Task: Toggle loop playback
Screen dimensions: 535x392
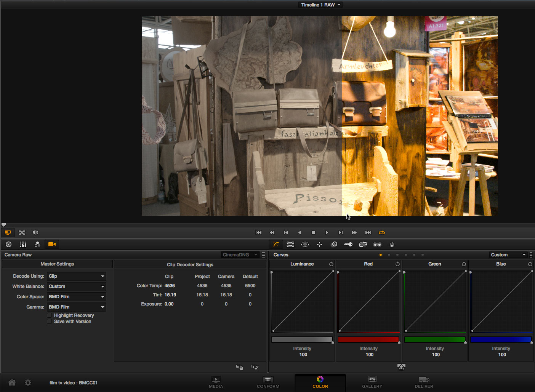Action: click(x=381, y=232)
